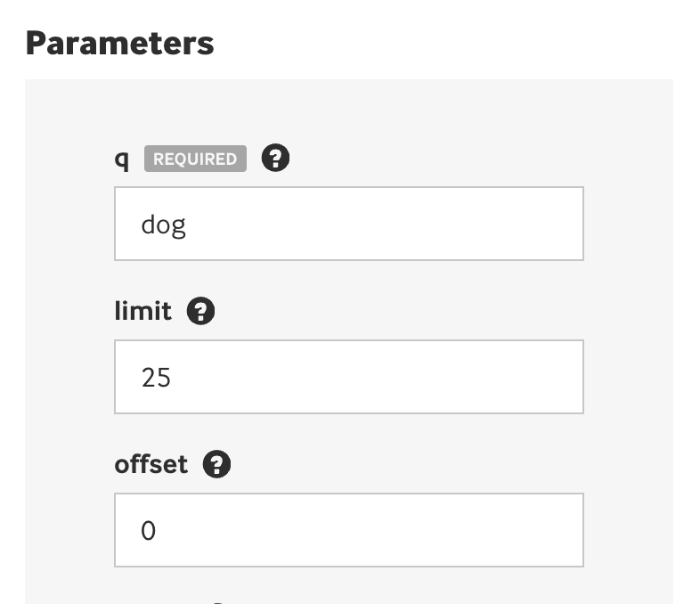Open the help tooltip next to limit

[x=201, y=312]
